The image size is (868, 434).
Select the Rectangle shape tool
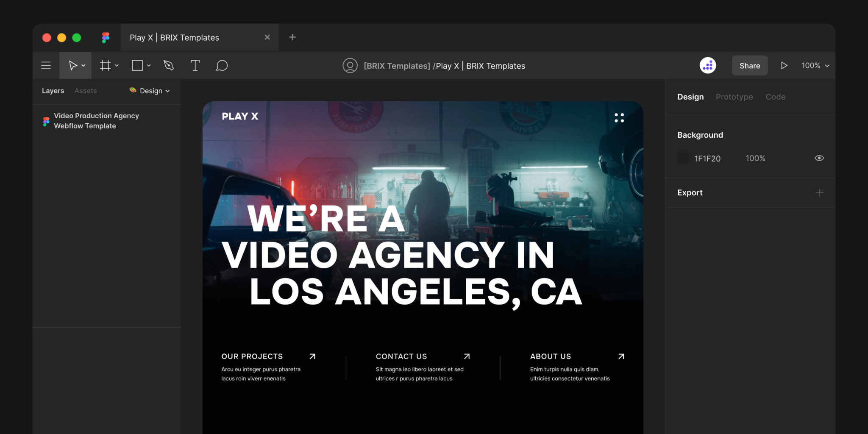pos(137,65)
